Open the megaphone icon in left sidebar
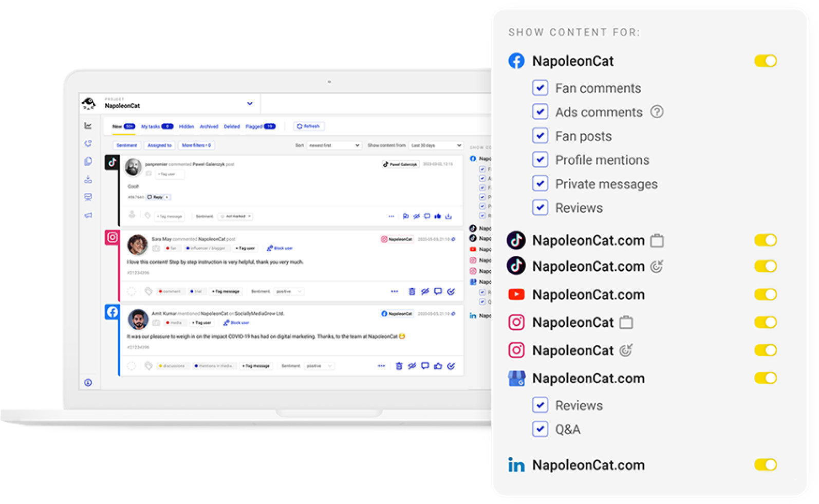Screen dimensions: 819x504 (88, 215)
